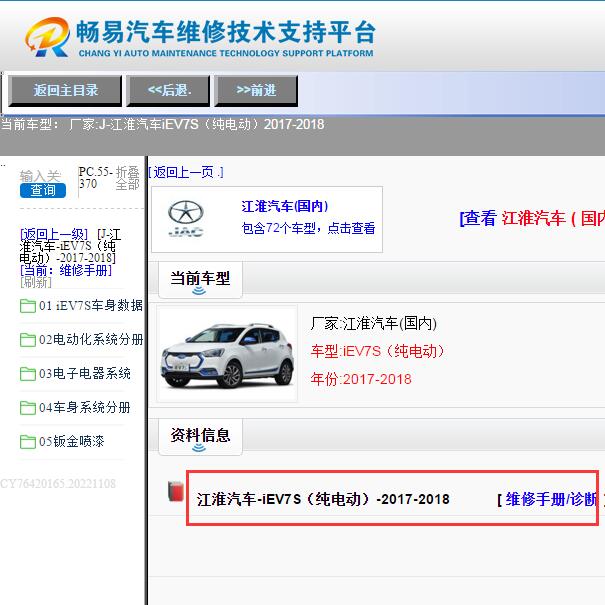Open 江淮汽车(国内) brand link

285,206
